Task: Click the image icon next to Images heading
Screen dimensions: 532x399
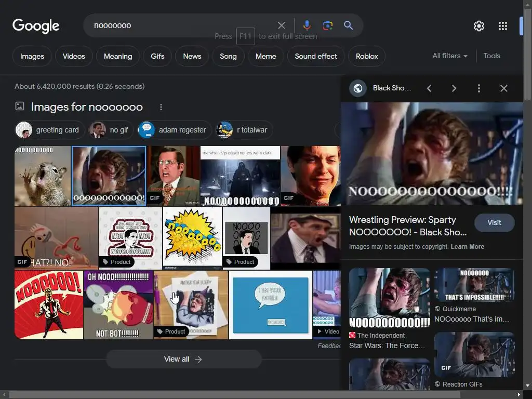Action: pyautogui.click(x=20, y=106)
